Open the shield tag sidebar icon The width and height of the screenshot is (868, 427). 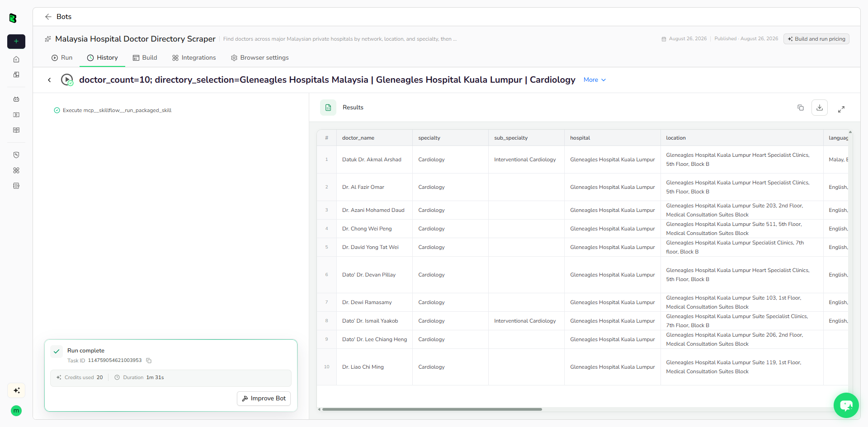16,155
